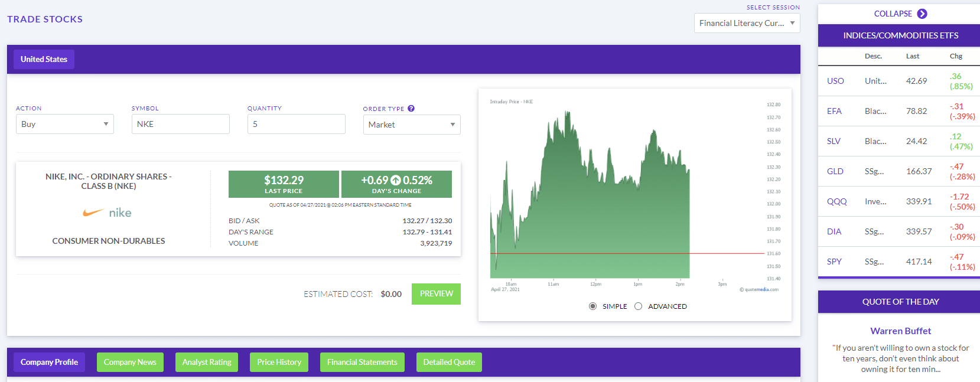This screenshot has height=382, width=980.
Task: Click the Collapse arrow icon
Action: (922, 14)
